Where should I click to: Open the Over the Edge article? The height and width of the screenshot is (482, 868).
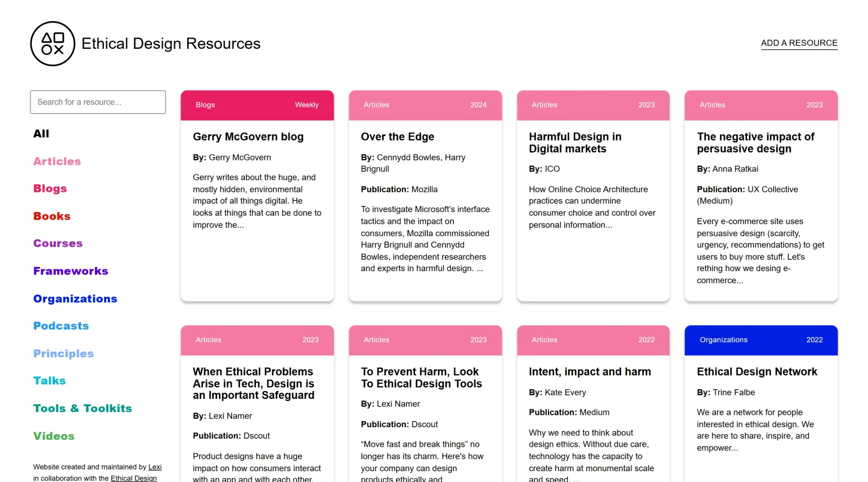[x=398, y=137]
